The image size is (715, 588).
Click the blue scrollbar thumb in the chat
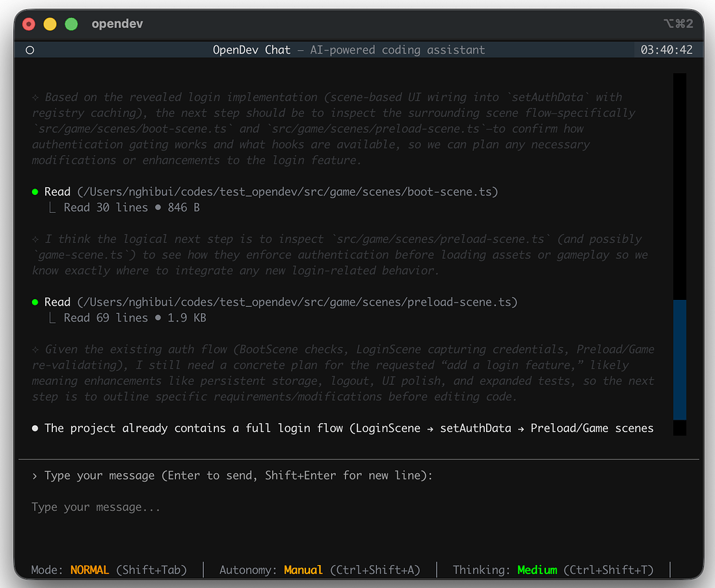[x=680, y=360]
